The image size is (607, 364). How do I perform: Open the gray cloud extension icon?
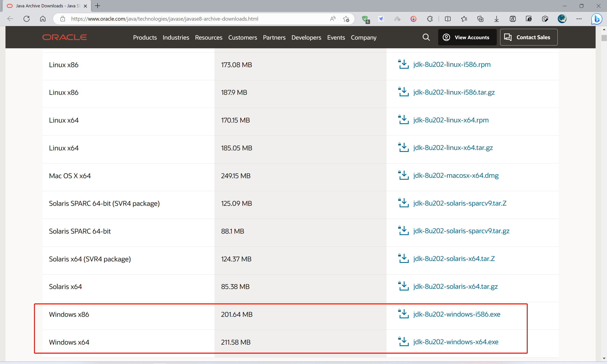coord(397,19)
